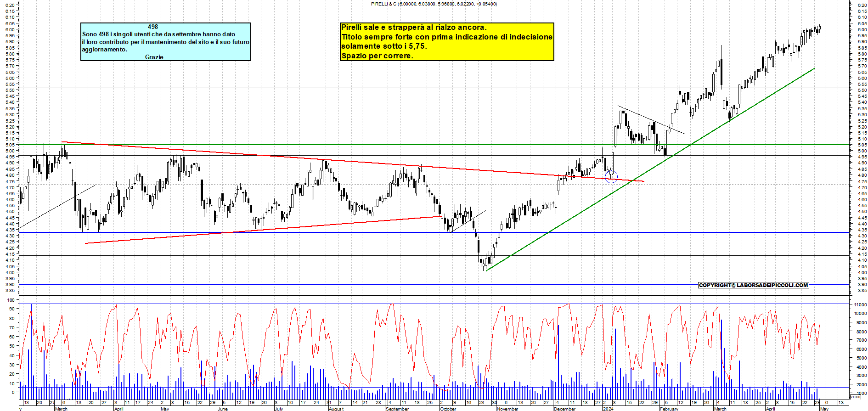Click the word 'Grazie' in cyan box
The image size is (868, 411).
[x=154, y=57]
